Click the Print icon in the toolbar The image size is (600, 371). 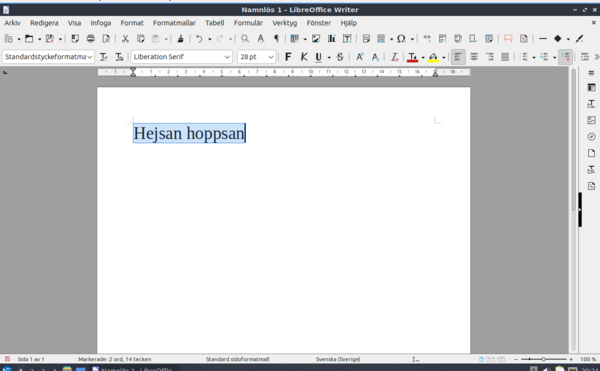coord(90,39)
